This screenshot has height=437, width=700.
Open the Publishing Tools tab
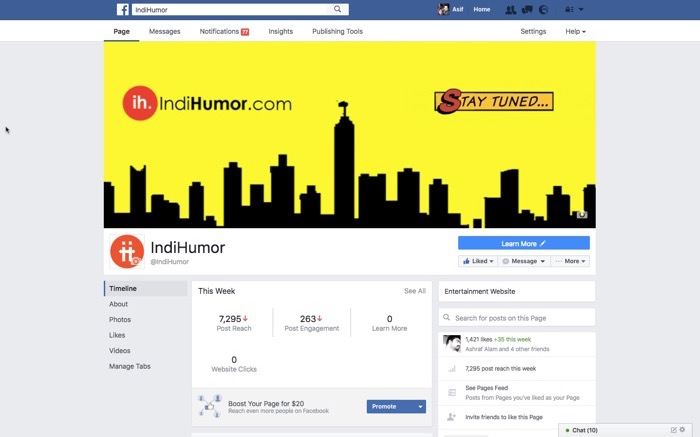click(337, 31)
